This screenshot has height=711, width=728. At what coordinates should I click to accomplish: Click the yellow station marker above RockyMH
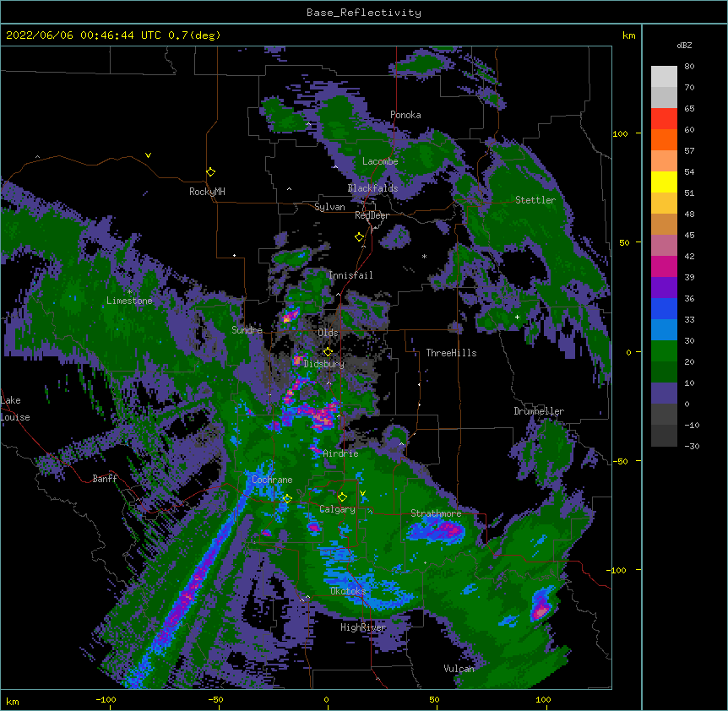210,172
